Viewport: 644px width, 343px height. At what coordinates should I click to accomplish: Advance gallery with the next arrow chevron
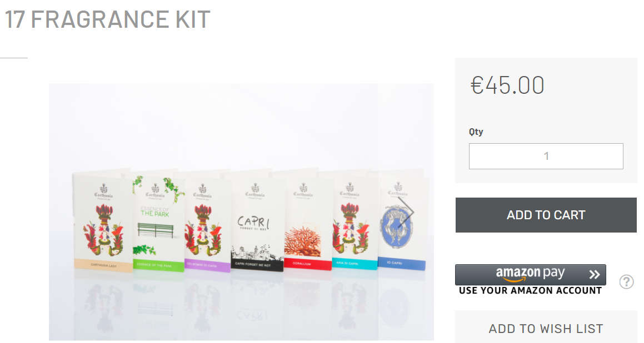pyautogui.click(x=406, y=213)
